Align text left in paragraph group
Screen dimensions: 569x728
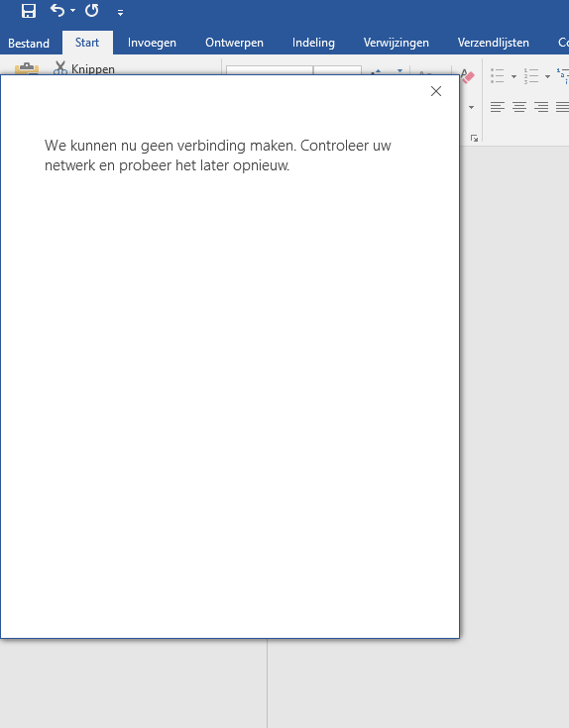[x=497, y=107]
